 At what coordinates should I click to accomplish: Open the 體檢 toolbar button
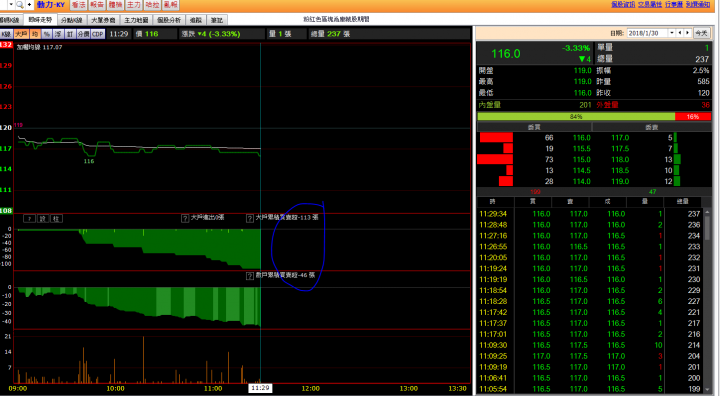click(115, 5)
